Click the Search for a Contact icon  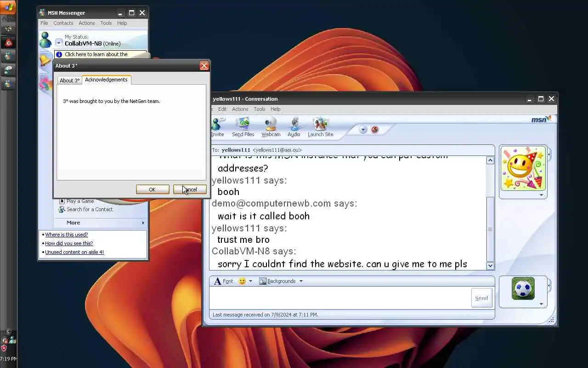click(62, 209)
